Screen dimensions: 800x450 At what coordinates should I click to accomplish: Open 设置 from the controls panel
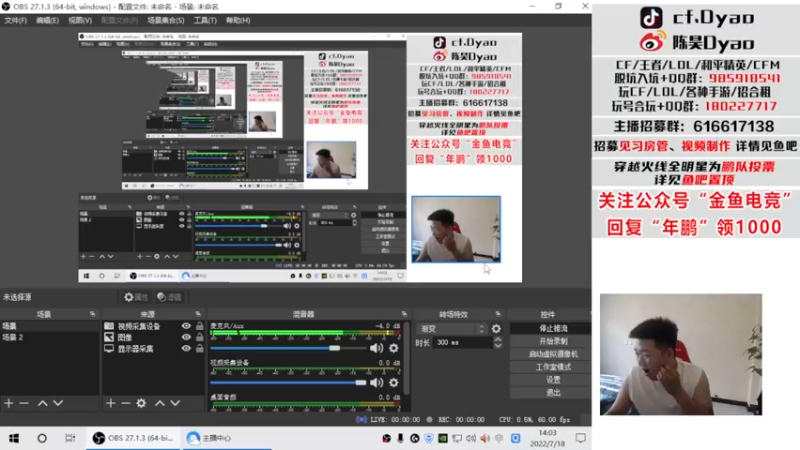click(551, 380)
